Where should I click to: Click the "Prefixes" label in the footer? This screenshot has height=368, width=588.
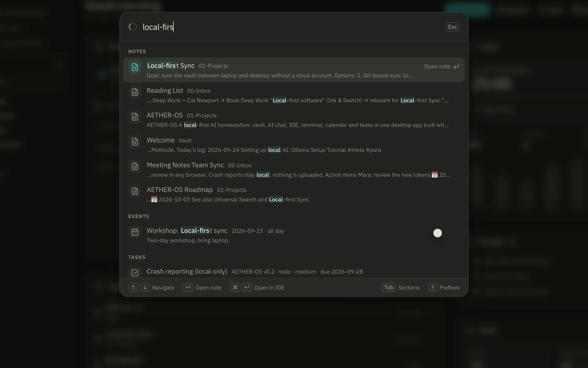(x=449, y=287)
